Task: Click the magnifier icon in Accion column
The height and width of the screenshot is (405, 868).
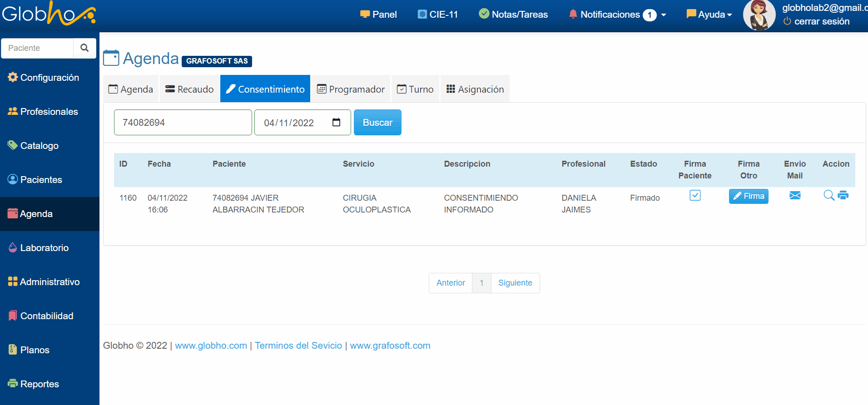Action: click(x=828, y=195)
